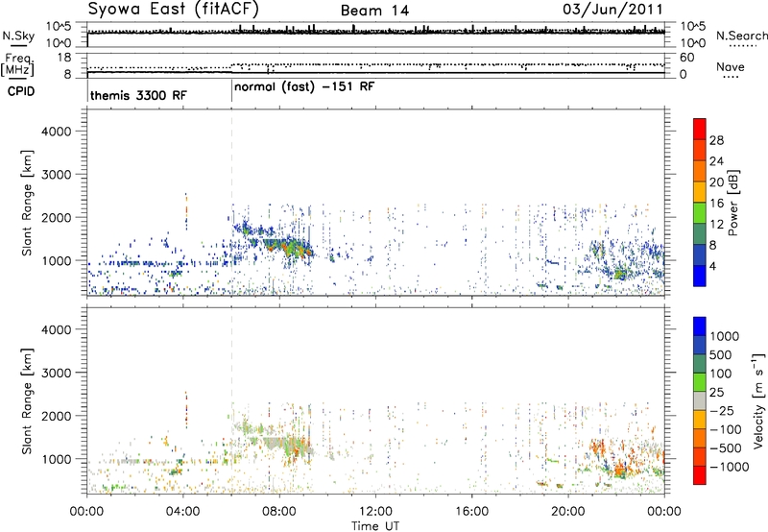Click the 'Syowa East (fitACF)' title text
Image resolution: width=768 pixels, height=532 pixels.
[x=174, y=10]
